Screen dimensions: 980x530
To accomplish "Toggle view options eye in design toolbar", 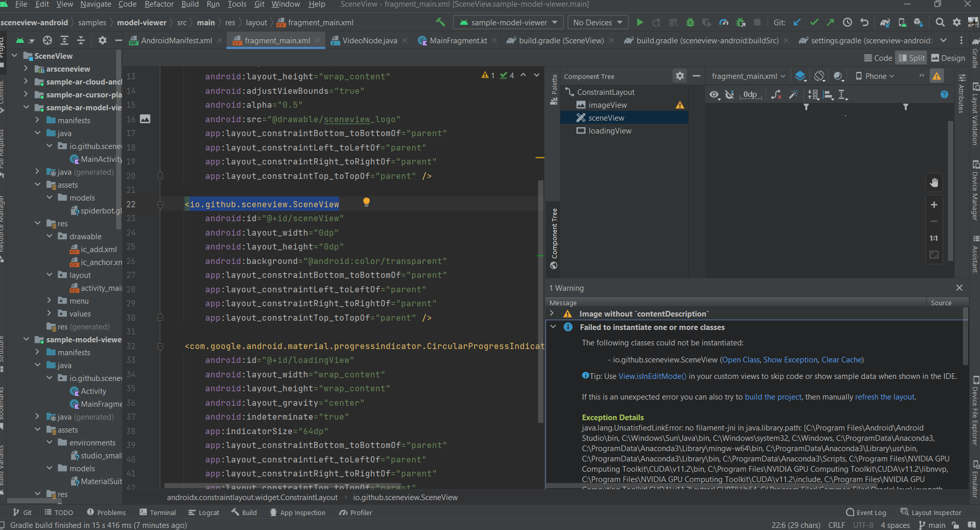I will (715, 94).
